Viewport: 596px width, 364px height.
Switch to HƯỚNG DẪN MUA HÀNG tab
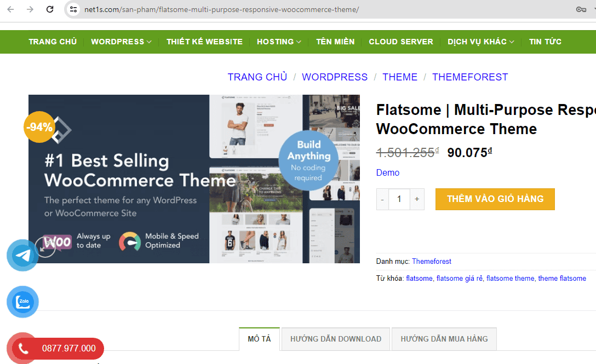tap(444, 339)
